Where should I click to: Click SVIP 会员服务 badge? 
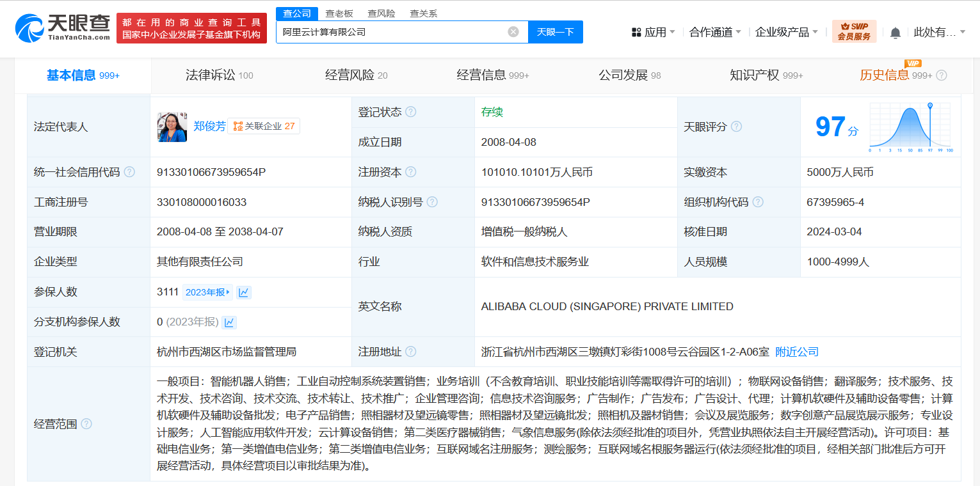854,31
